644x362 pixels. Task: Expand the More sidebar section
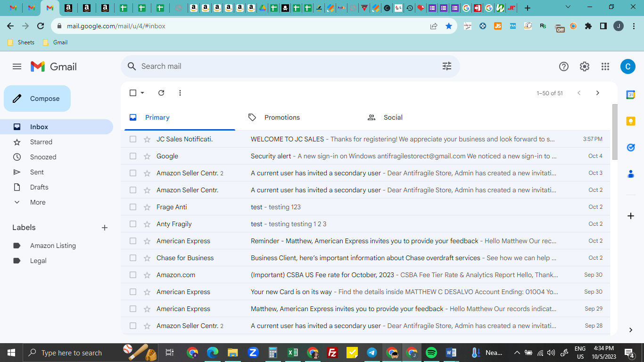38,202
